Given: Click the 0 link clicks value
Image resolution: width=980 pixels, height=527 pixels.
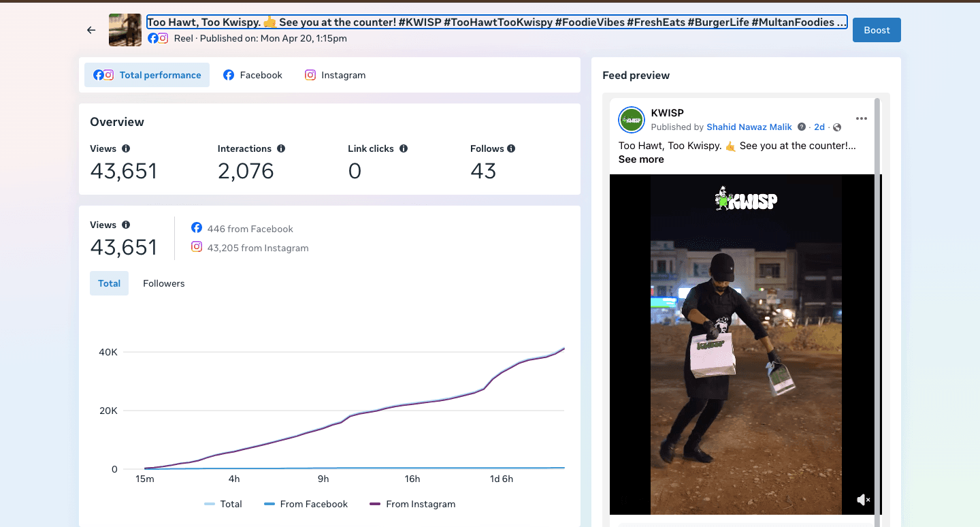Looking at the screenshot, I should point(355,171).
